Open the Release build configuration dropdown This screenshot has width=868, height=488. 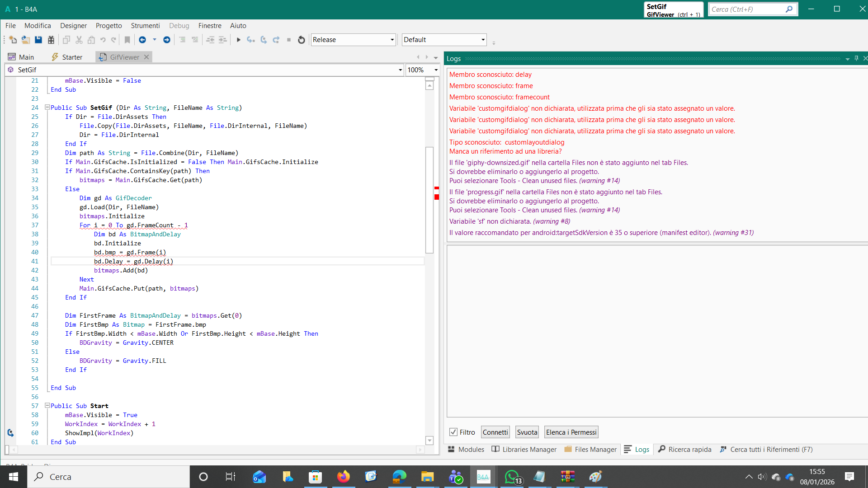pyautogui.click(x=392, y=40)
